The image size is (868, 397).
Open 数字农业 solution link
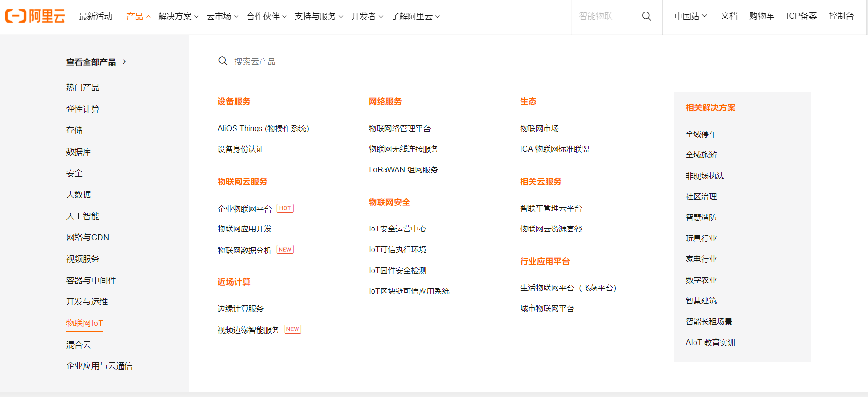(701, 280)
